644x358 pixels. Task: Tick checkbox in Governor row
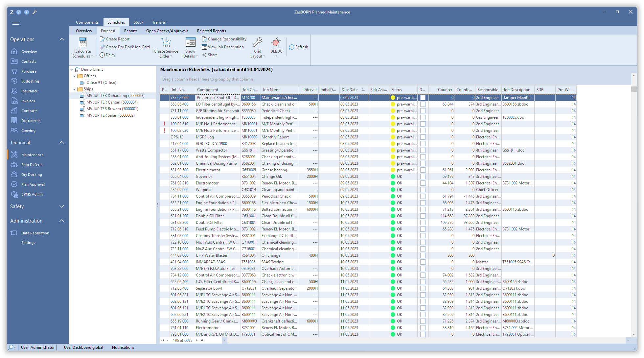tap(423, 177)
